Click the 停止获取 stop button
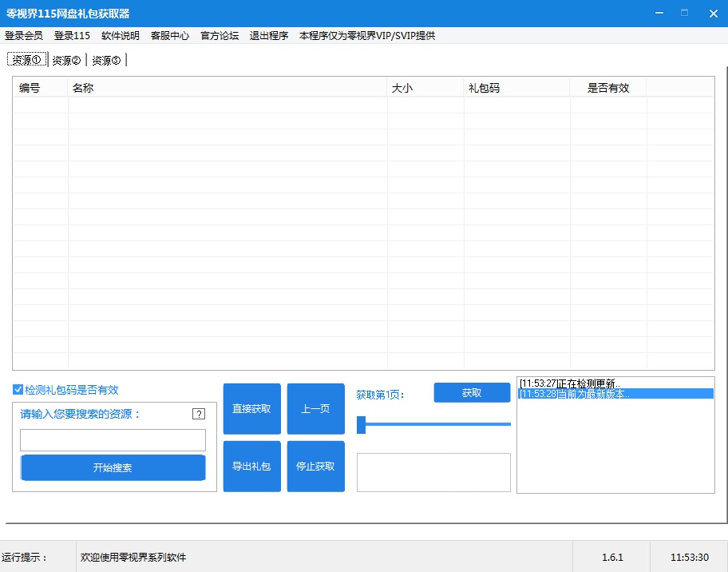728x572 pixels. [x=315, y=467]
